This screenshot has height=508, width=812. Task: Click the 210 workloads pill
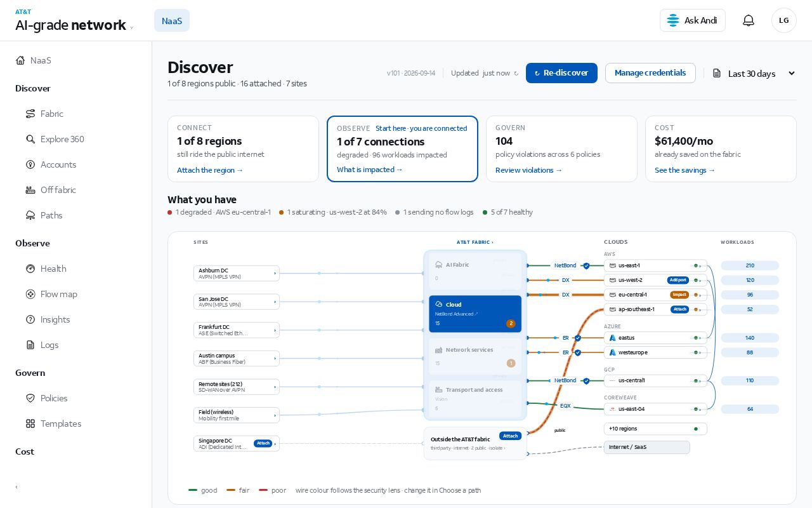[x=750, y=265]
